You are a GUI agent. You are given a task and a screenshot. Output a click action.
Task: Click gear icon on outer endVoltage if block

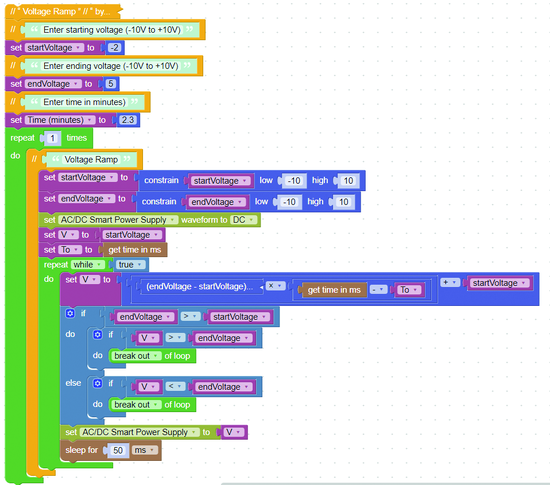(x=70, y=313)
